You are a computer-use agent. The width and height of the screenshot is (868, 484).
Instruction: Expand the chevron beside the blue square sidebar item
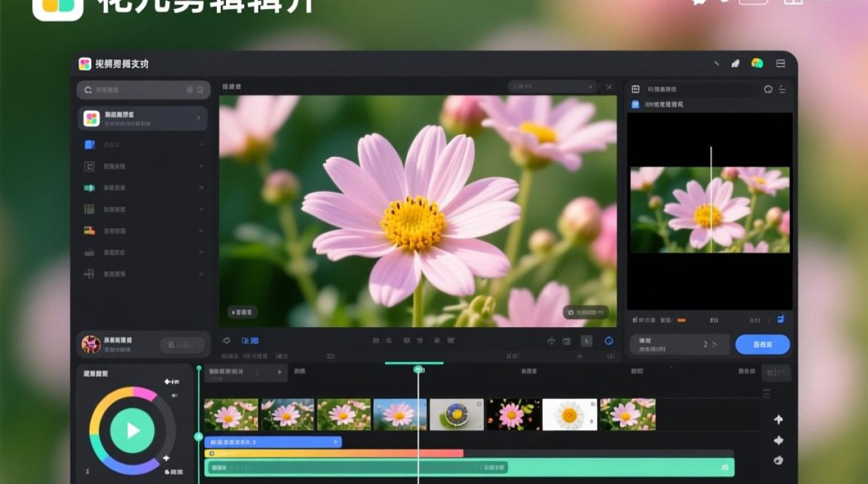coord(201,145)
